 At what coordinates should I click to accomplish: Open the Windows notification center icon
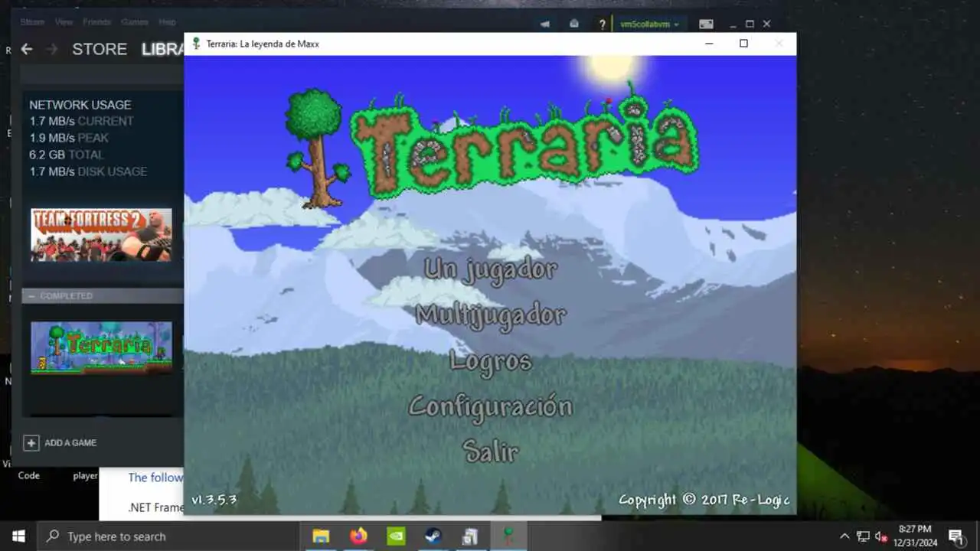955,536
